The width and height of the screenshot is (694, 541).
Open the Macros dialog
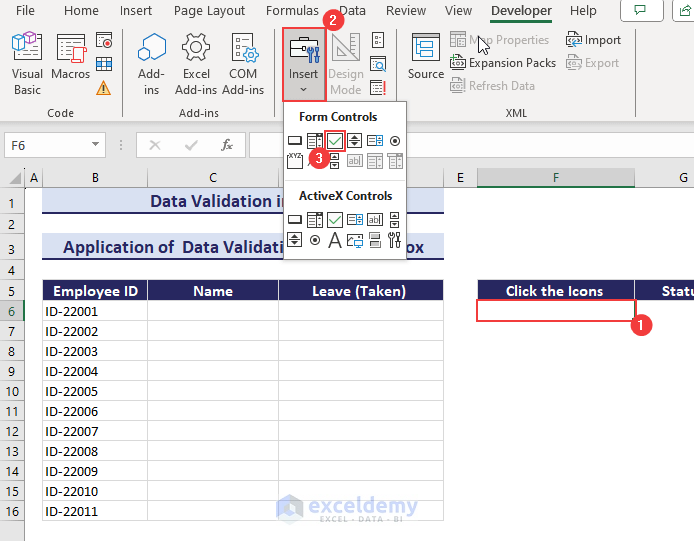[x=70, y=58]
